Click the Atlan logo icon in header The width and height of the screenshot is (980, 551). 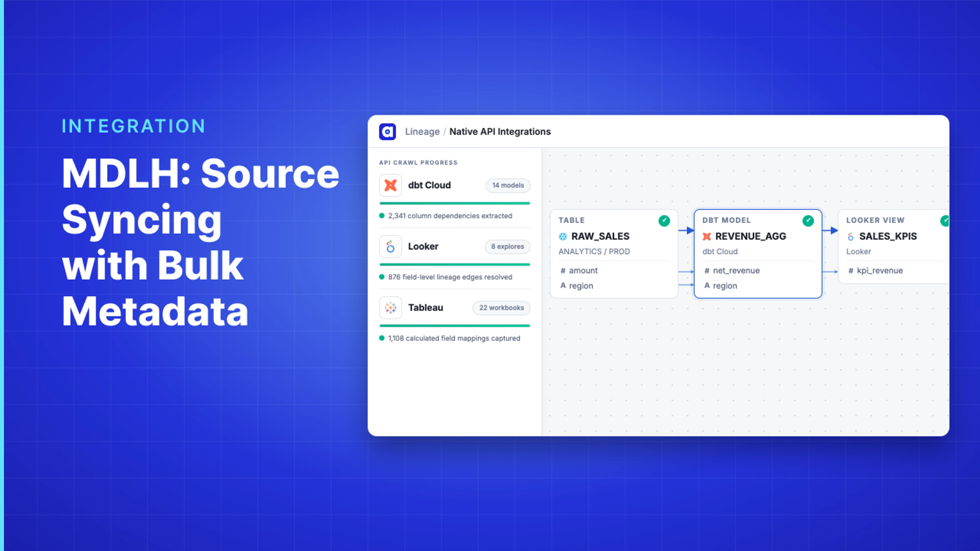pos(387,132)
